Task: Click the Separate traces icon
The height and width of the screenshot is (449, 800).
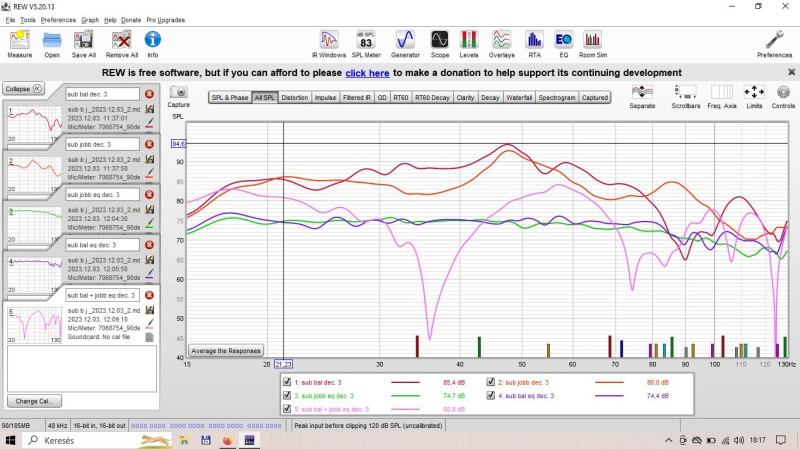Action: tap(642, 96)
